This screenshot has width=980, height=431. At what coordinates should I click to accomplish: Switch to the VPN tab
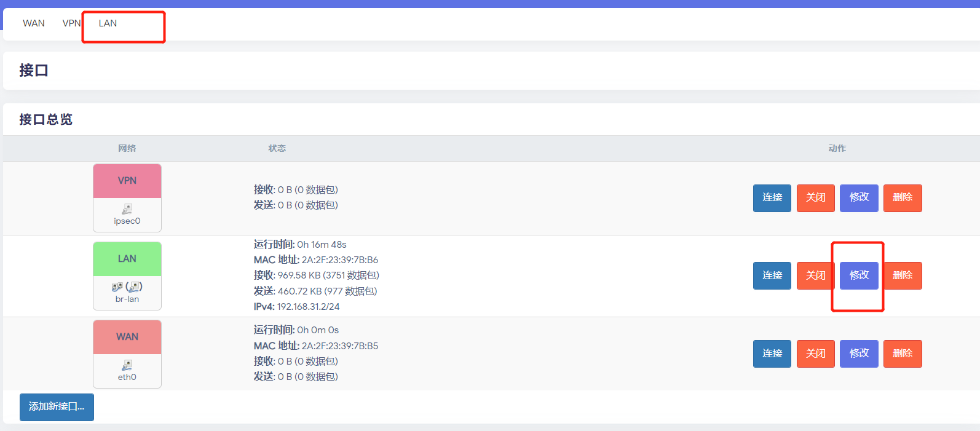[x=71, y=23]
